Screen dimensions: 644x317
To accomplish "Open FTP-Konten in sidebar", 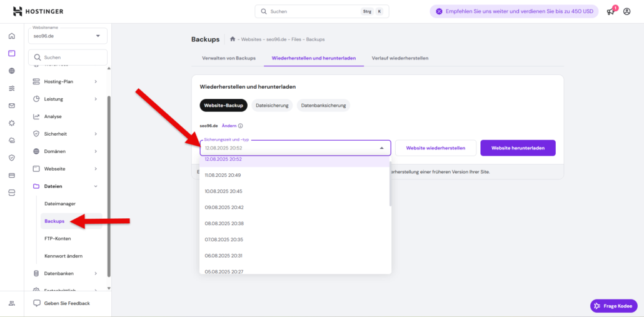I will pyautogui.click(x=58, y=239).
